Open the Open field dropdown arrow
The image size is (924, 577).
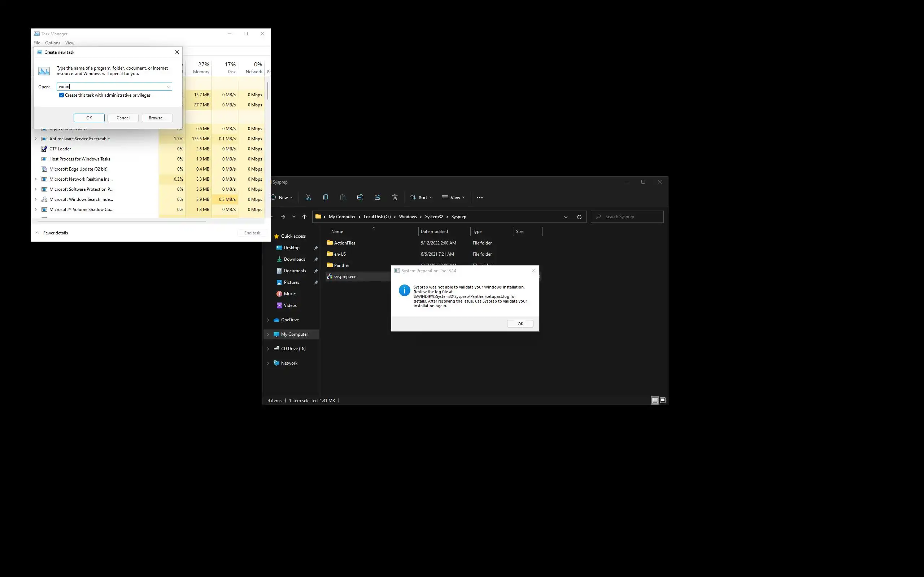point(169,87)
